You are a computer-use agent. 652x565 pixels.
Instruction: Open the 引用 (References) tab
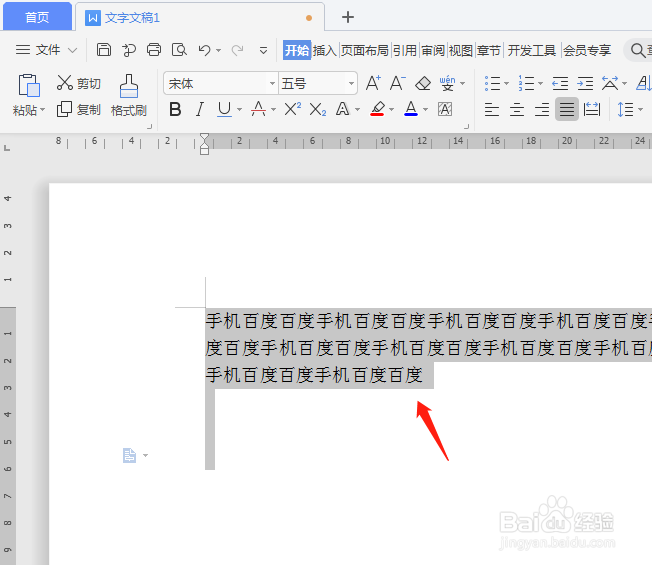pyautogui.click(x=405, y=51)
